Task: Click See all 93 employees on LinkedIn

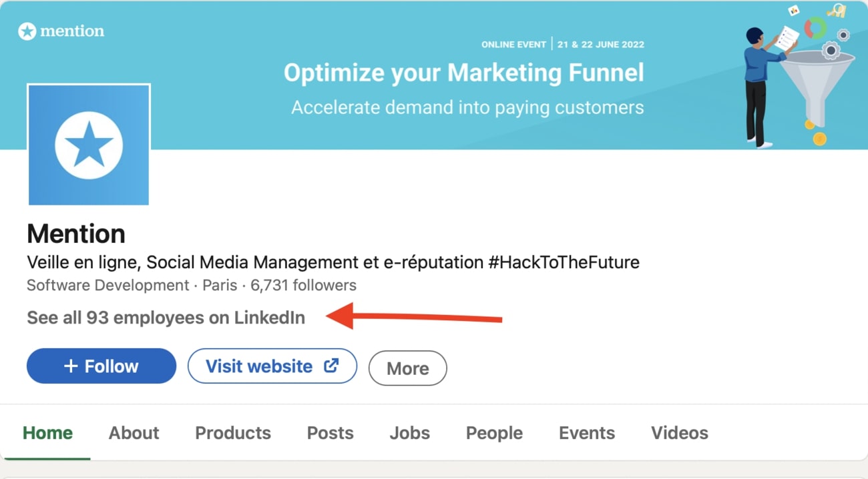Action: pos(166,318)
